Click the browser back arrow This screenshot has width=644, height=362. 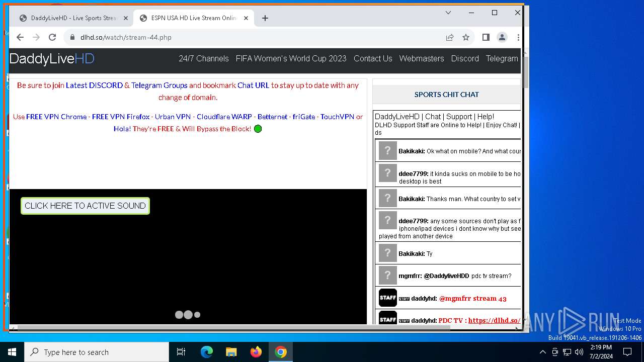[x=20, y=37]
